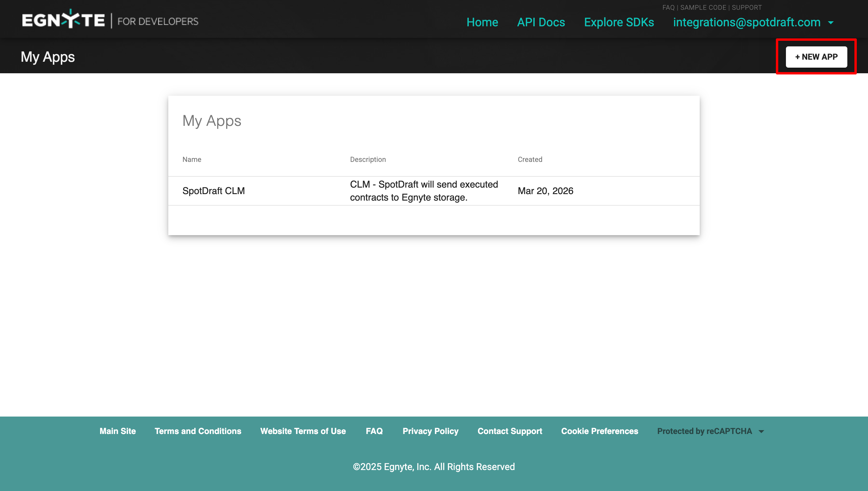This screenshot has width=868, height=491.
Task: Click the Created column header
Action: tap(530, 160)
